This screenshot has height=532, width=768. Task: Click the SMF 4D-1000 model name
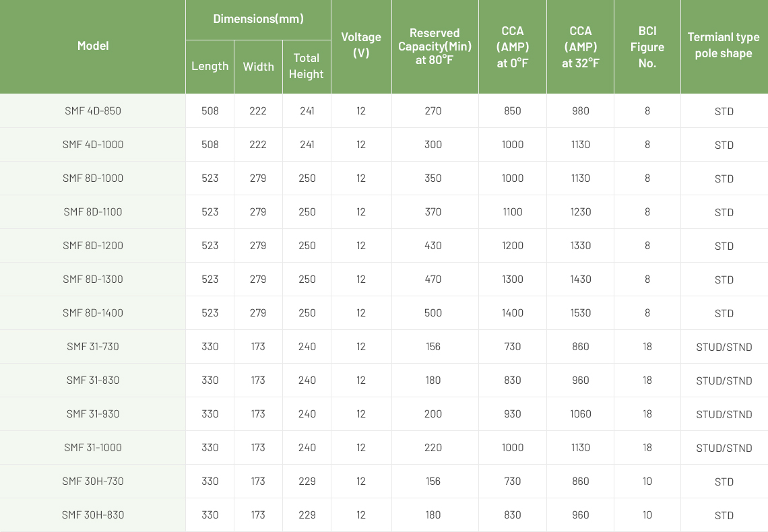point(92,145)
